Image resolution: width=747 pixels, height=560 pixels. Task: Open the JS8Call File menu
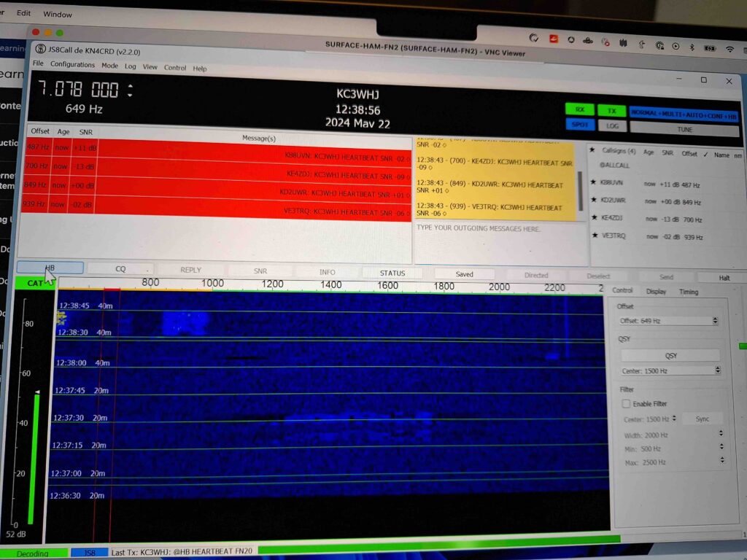click(38, 63)
